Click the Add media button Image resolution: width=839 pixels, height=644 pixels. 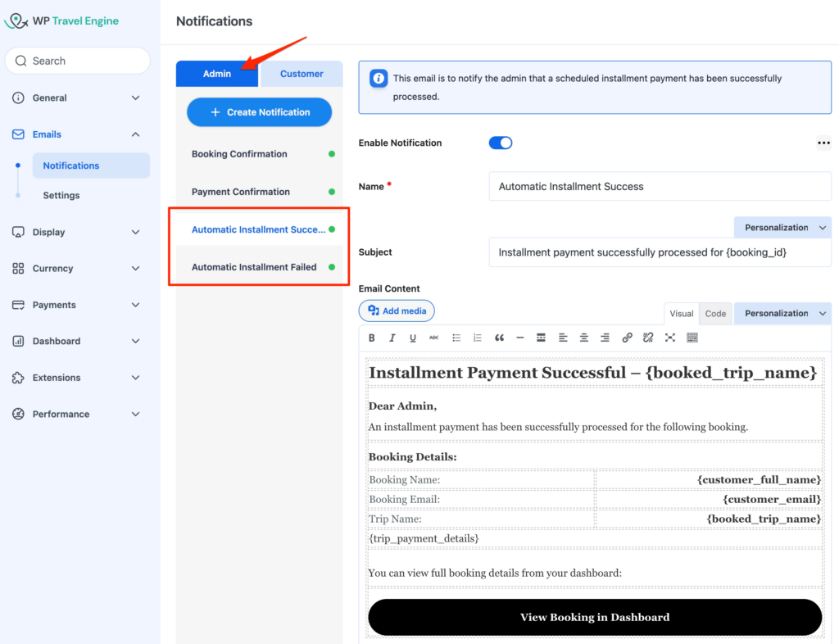coord(397,311)
